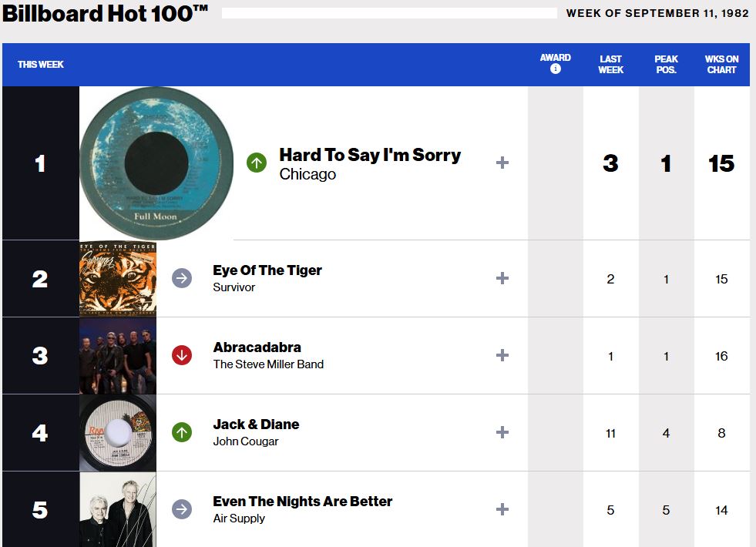The height and width of the screenshot is (547, 756).
Task: Click green up arrow beside Jack & Diane
Action: click(x=182, y=432)
